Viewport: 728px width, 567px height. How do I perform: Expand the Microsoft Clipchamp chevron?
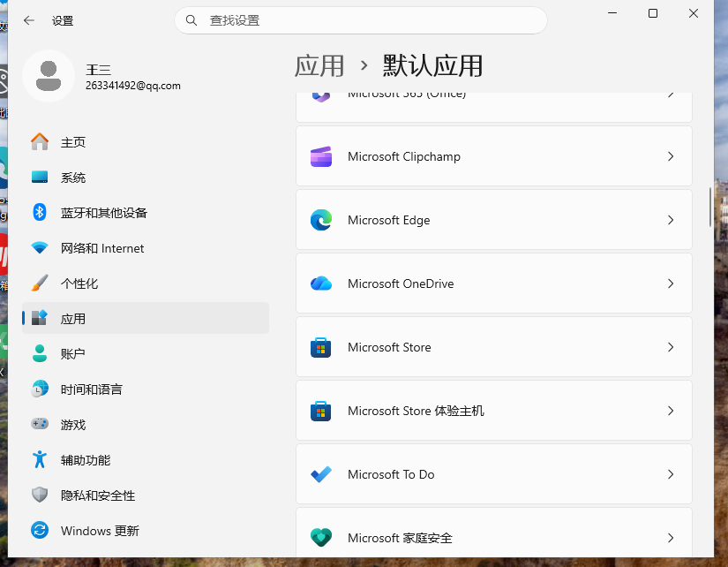click(x=671, y=156)
